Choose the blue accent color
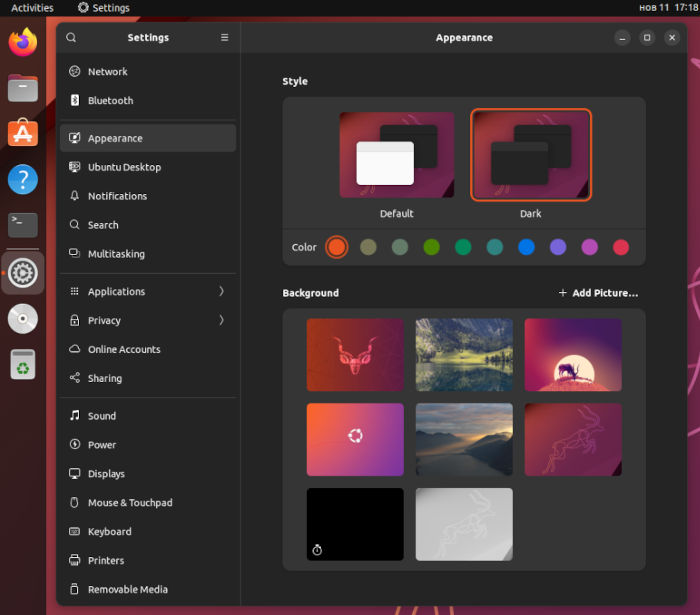 pyautogui.click(x=526, y=247)
